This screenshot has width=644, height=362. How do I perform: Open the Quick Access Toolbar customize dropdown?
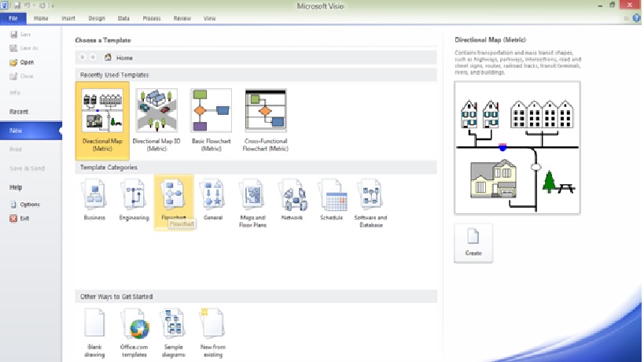(x=52, y=6)
